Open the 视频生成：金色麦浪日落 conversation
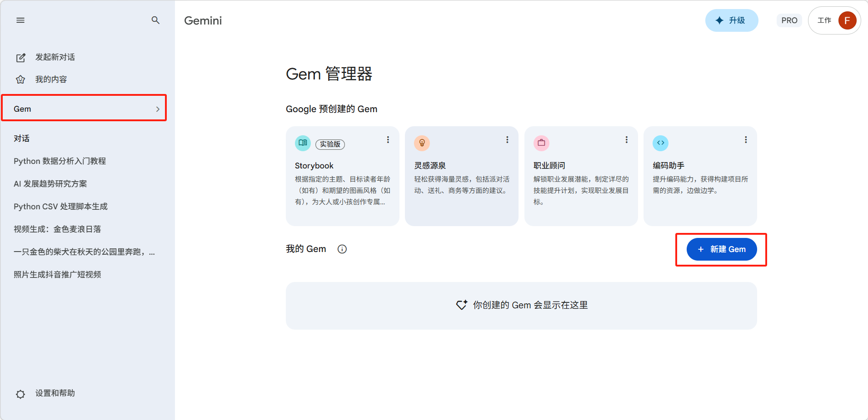The width and height of the screenshot is (868, 420). click(x=57, y=229)
